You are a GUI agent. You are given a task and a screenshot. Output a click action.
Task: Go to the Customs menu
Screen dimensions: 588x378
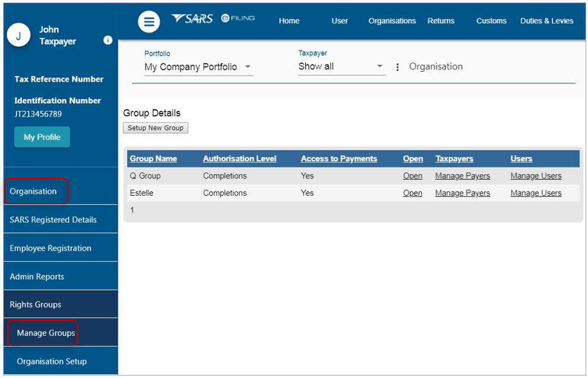click(491, 21)
